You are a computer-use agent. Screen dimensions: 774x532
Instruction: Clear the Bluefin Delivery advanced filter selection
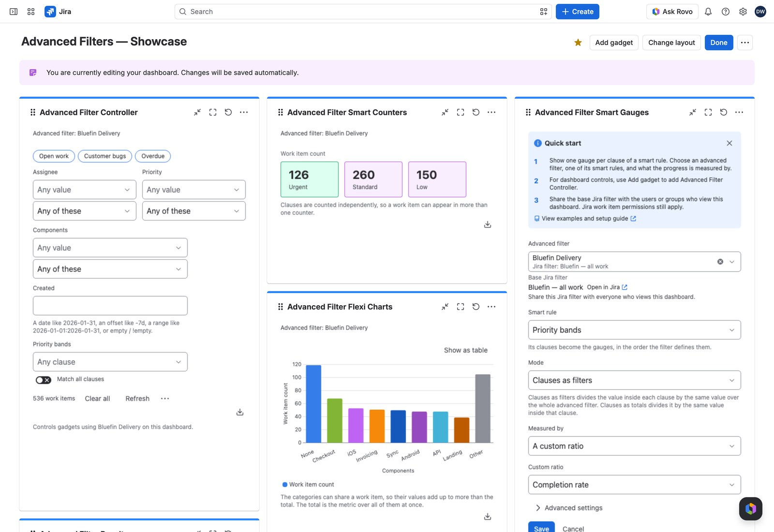tap(720, 262)
